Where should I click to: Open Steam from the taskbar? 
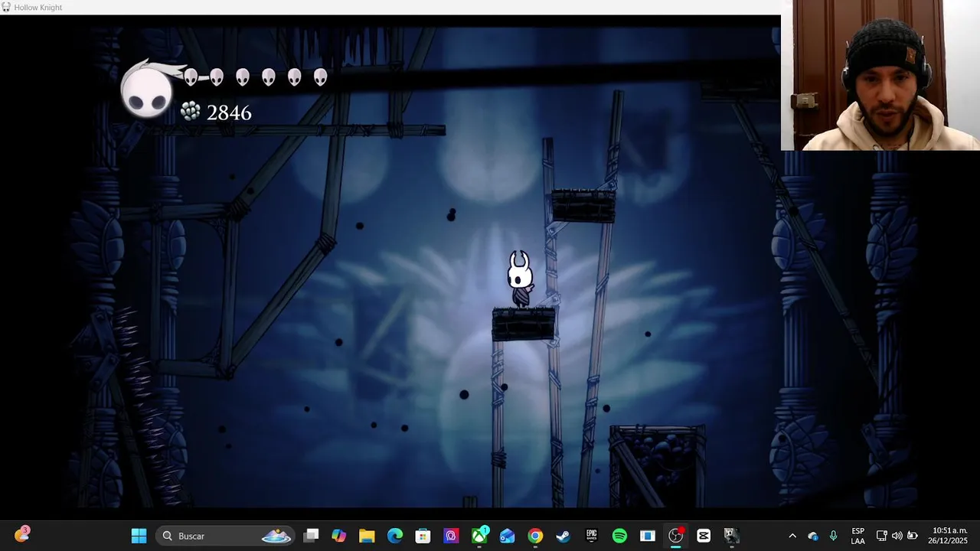pos(563,536)
